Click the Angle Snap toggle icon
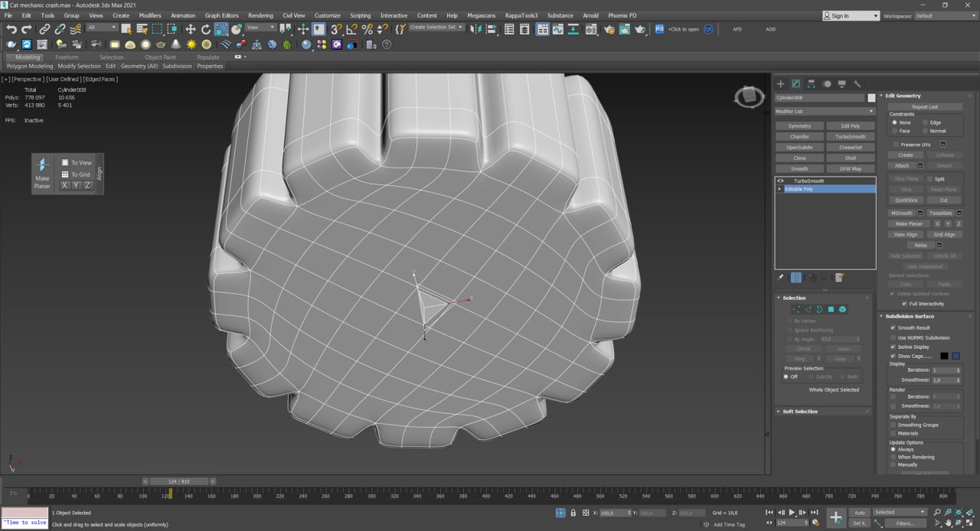Image resolution: width=980 pixels, height=531 pixels. click(x=351, y=29)
